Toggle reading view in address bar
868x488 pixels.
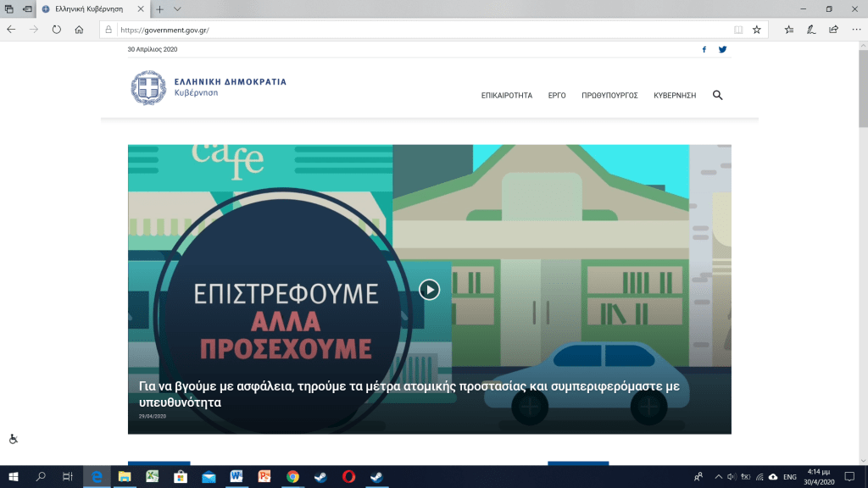click(738, 29)
